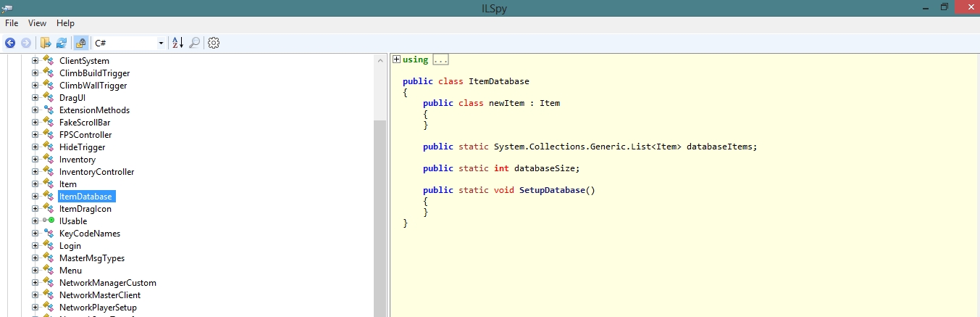Expand the FakeScrollBar tree node
Image resolution: width=980 pixels, height=317 pixels.
tap(35, 123)
